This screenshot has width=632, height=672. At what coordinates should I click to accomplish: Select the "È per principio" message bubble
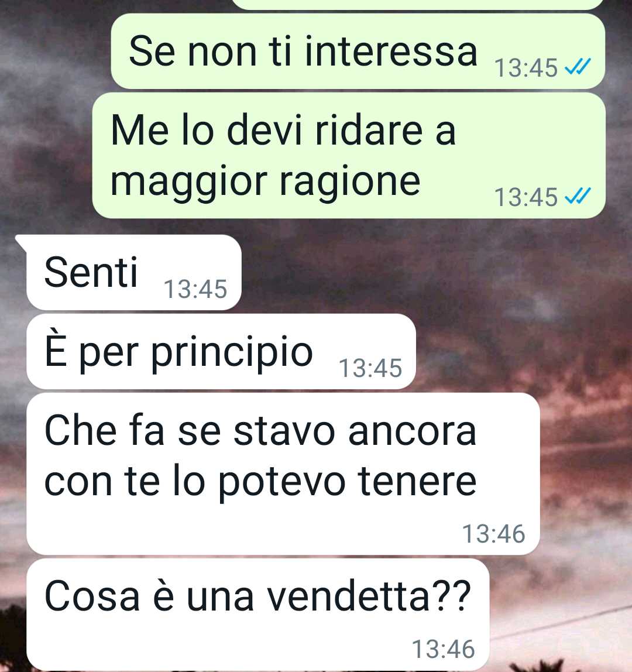click(x=221, y=351)
